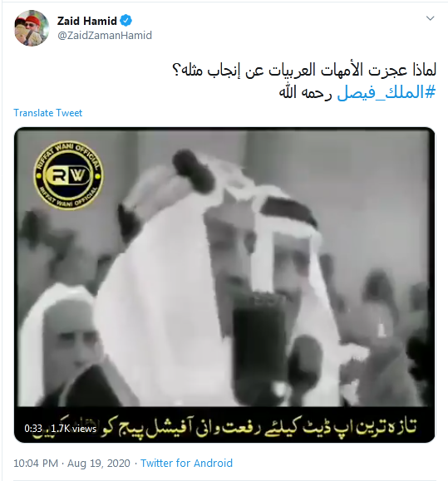Open the Arabic King Faisal hashtag
The image size is (448, 481).
(x=386, y=92)
